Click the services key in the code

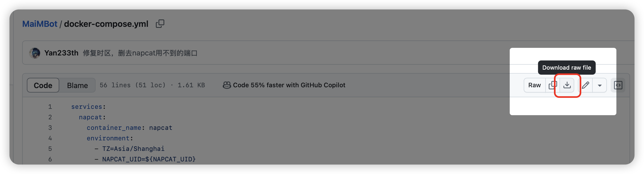coord(87,107)
